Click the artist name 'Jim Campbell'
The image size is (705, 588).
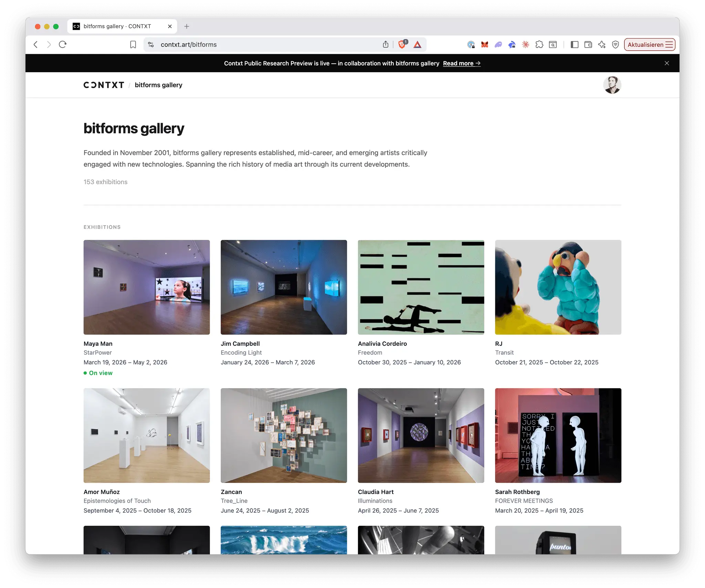click(240, 344)
